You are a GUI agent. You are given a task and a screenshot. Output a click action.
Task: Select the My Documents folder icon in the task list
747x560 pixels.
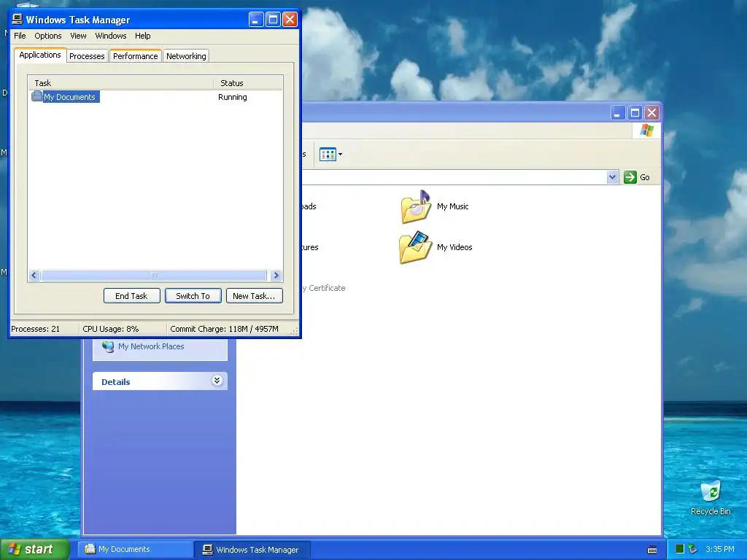click(36, 96)
